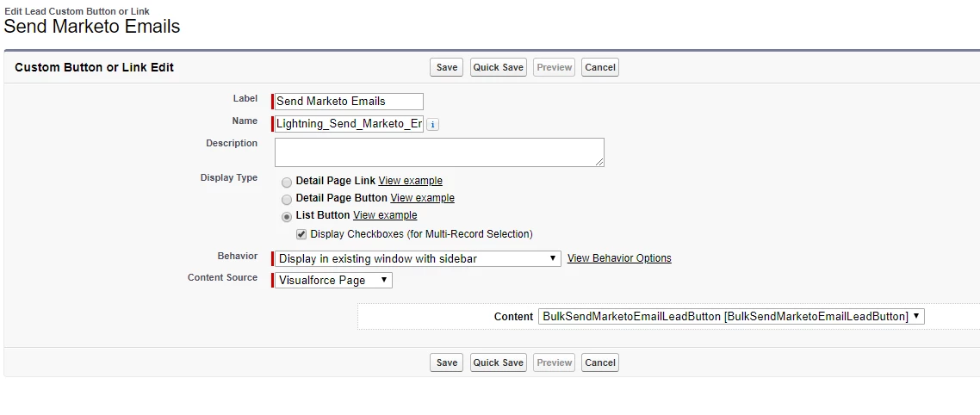Open View example for Detail Page Link

410,181
